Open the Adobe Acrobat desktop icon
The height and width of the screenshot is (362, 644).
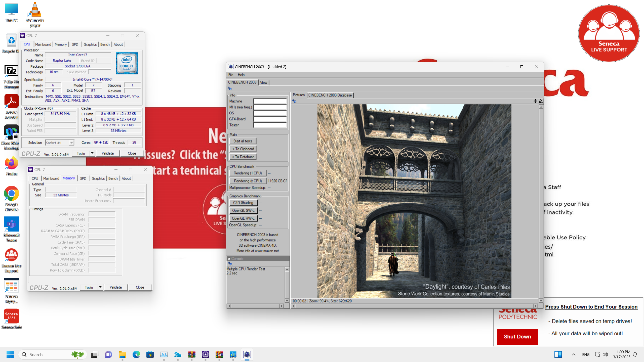(11, 107)
